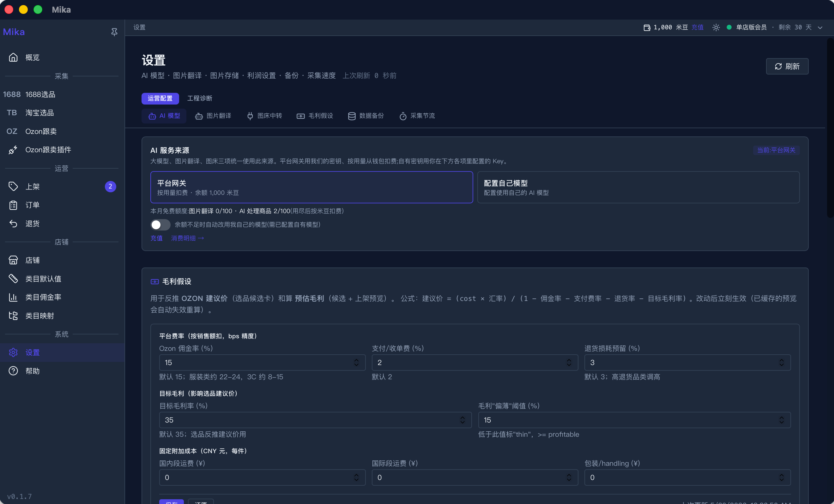Screen dimensions: 834x504
Task: Click the pin sidebar icon
Action: click(114, 32)
